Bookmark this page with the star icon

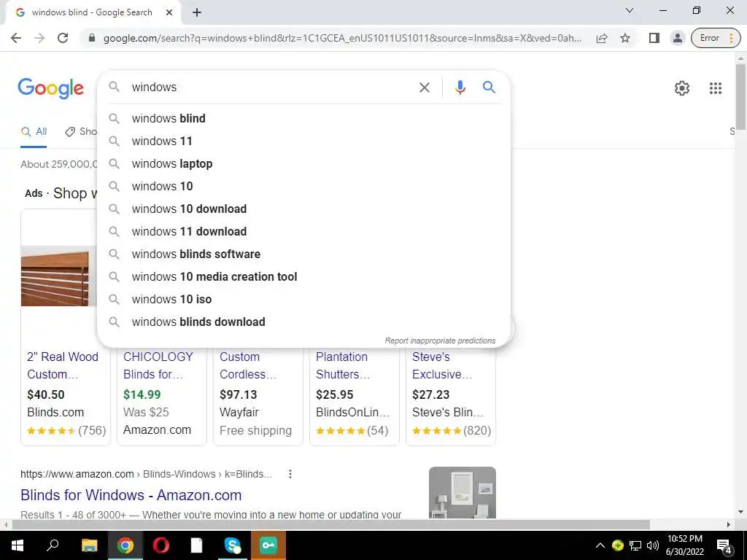(625, 38)
